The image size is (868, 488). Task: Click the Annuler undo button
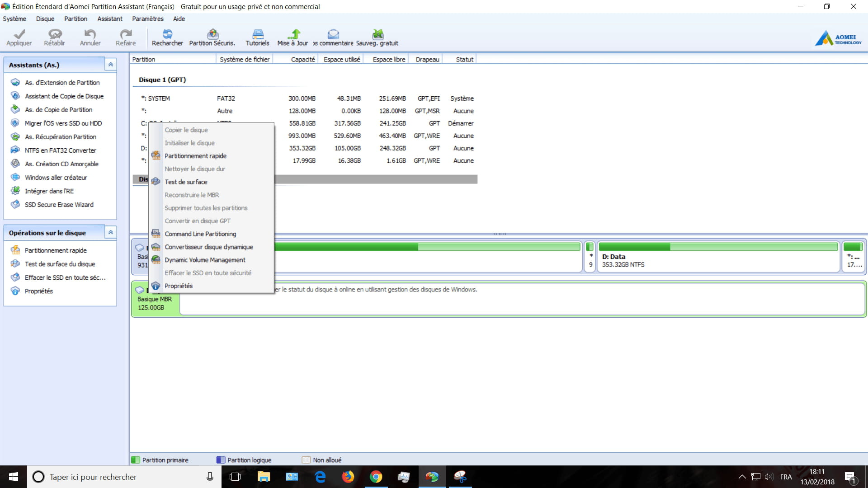point(90,37)
